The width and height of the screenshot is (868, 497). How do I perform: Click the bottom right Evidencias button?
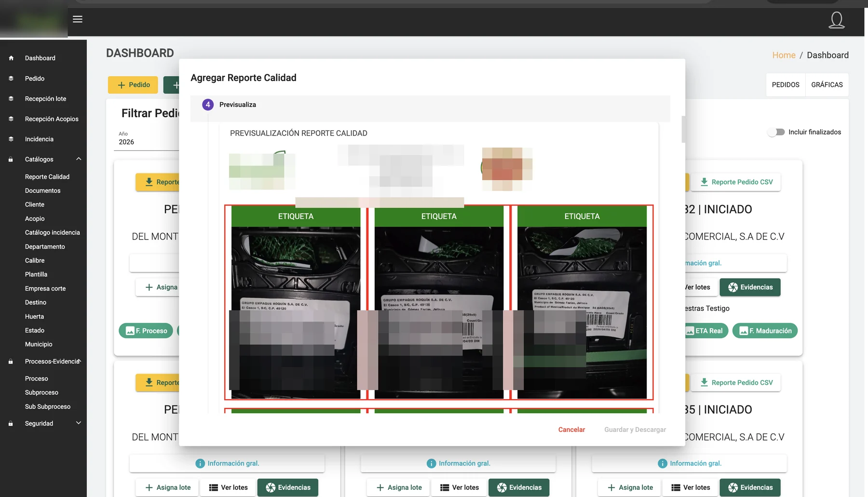click(750, 487)
